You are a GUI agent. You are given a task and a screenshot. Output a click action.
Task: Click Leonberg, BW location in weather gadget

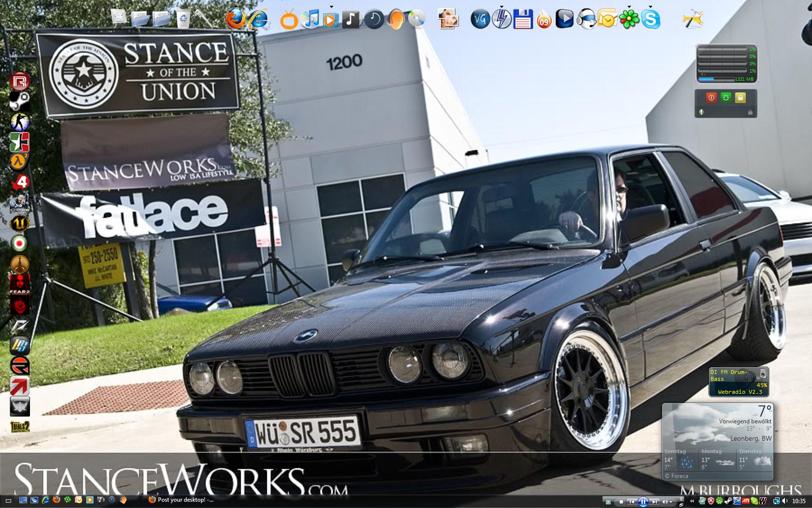pos(751,438)
